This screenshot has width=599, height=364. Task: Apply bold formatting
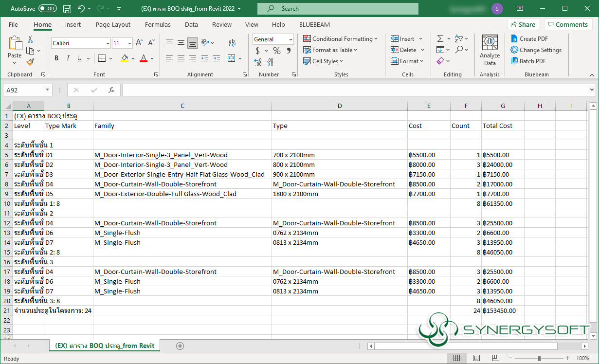pyautogui.click(x=56, y=58)
